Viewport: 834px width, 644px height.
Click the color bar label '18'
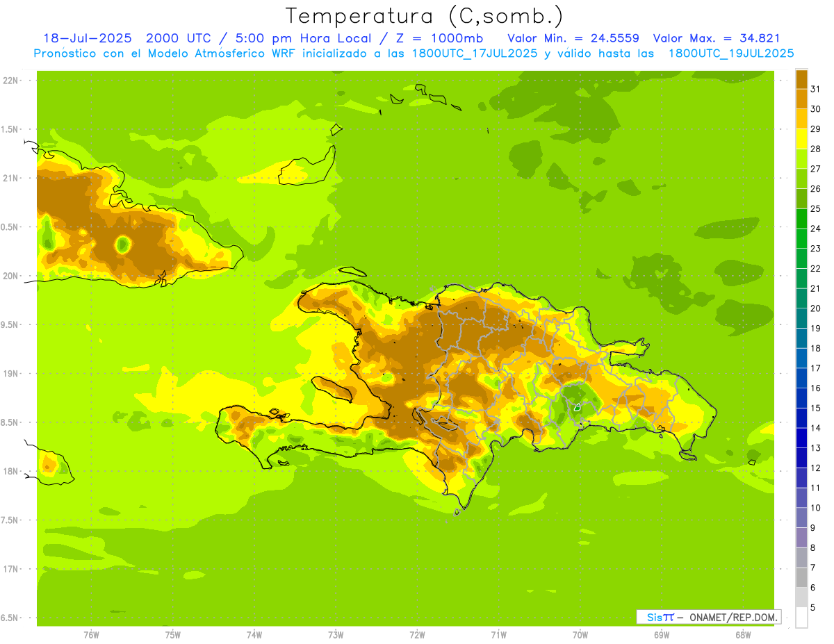(816, 348)
